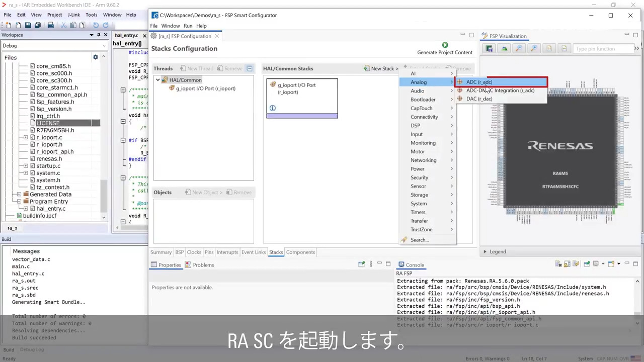This screenshot has height=362, width=644.
Task: Click the info icon in g_ioport stack box
Action: (x=273, y=108)
